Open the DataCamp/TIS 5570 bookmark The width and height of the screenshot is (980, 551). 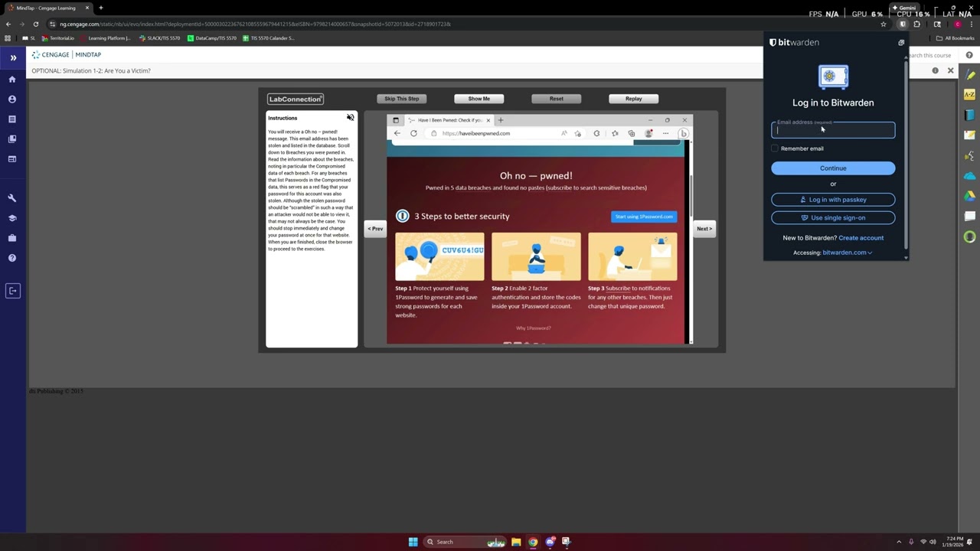click(212, 38)
